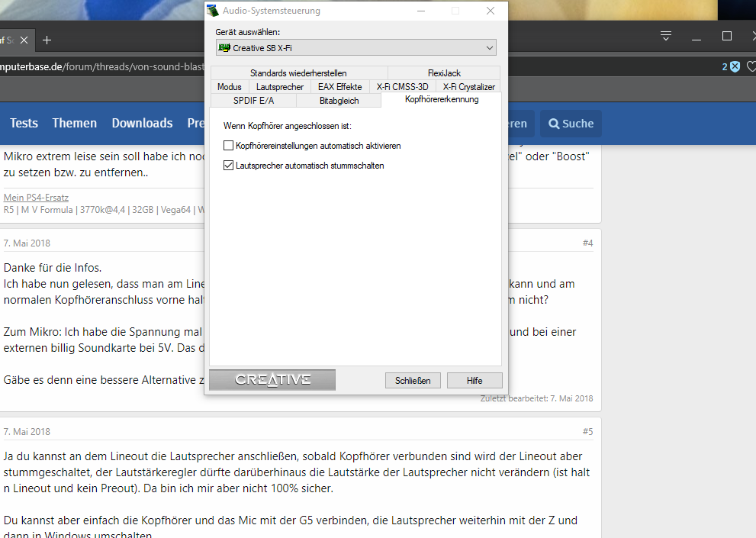Close the current browser tab
Viewport: 756px width, 538px height.
pos(24,40)
